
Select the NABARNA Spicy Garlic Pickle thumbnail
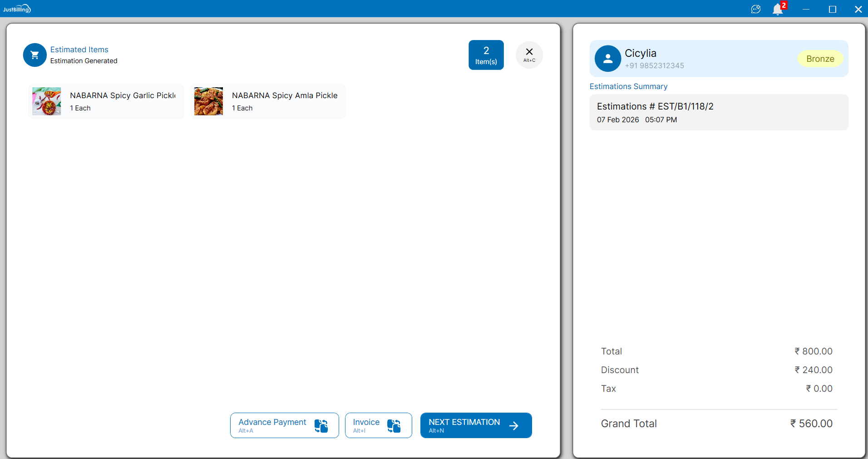(47, 101)
